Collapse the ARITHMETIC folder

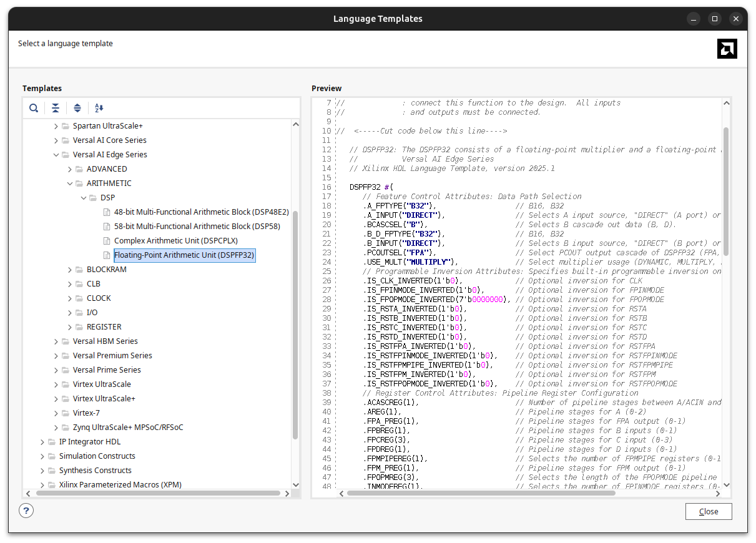(70, 183)
